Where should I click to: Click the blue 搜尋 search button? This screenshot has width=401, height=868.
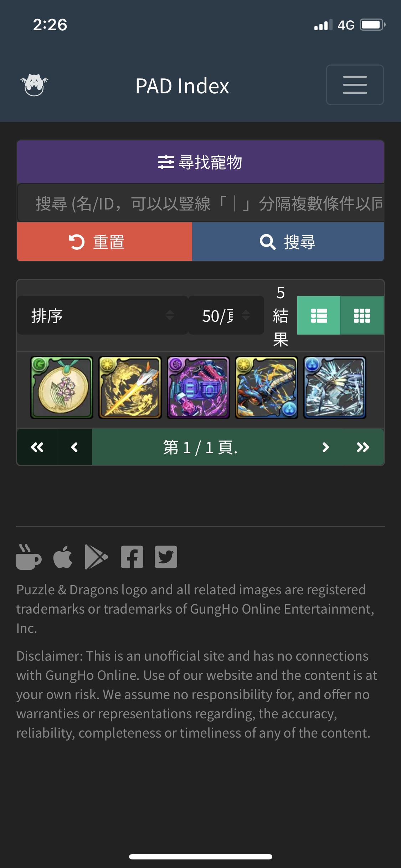pos(288,242)
